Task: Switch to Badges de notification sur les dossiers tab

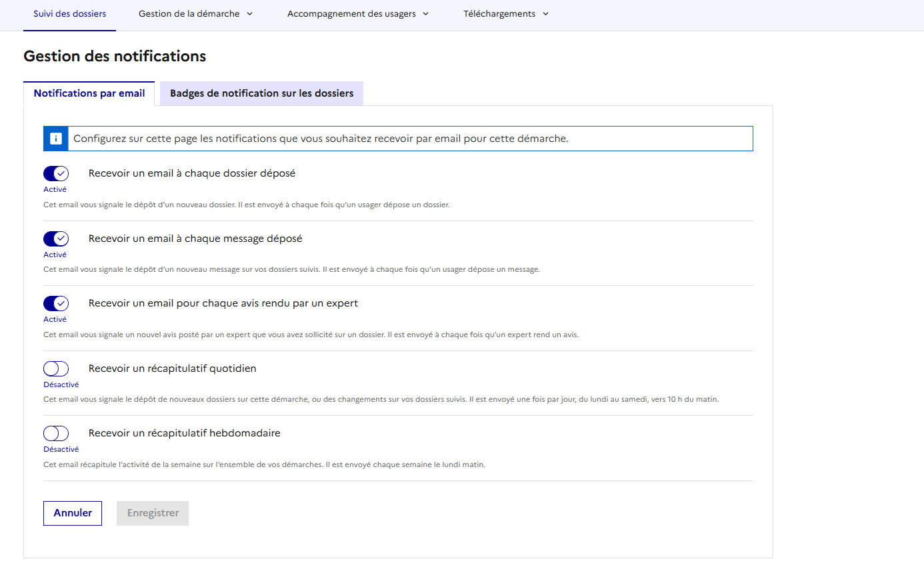Action: 261,93
